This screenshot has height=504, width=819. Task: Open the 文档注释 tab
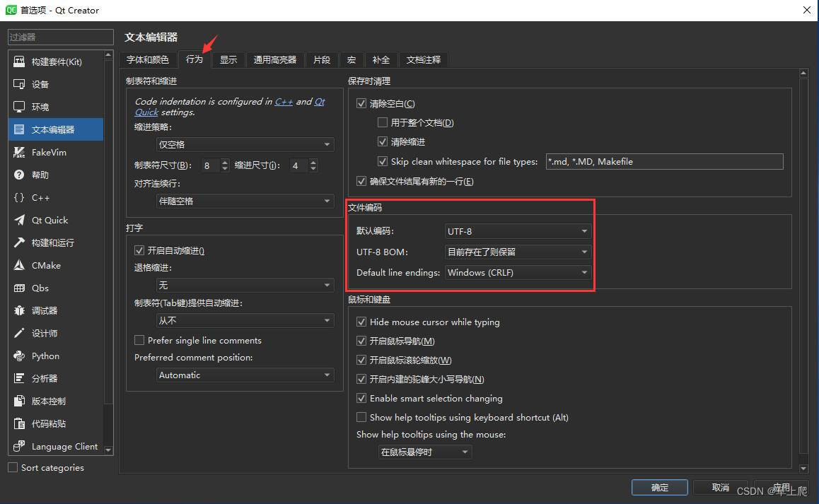(x=424, y=59)
